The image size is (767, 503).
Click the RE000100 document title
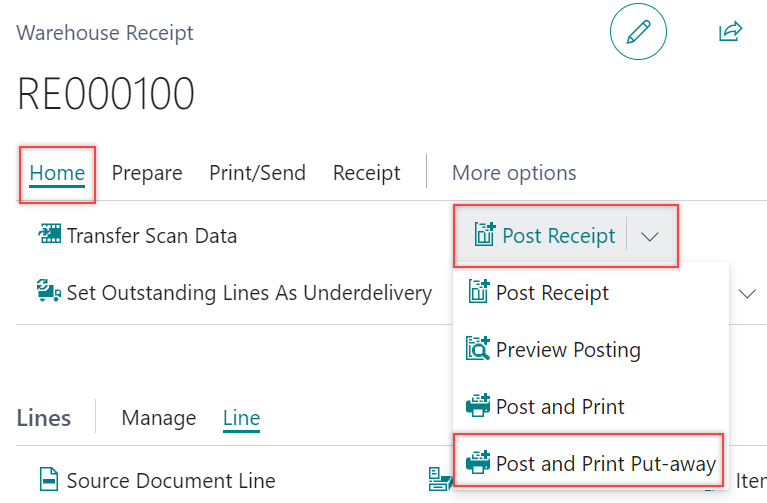click(106, 94)
